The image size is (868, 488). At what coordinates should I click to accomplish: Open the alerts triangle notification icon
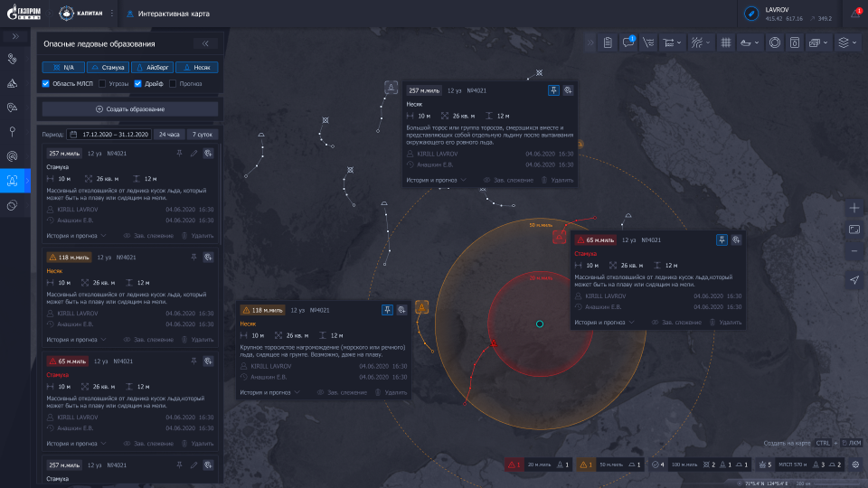point(855,14)
